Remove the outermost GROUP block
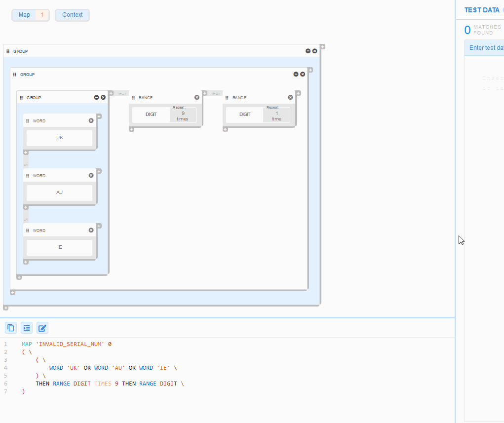 click(x=314, y=51)
